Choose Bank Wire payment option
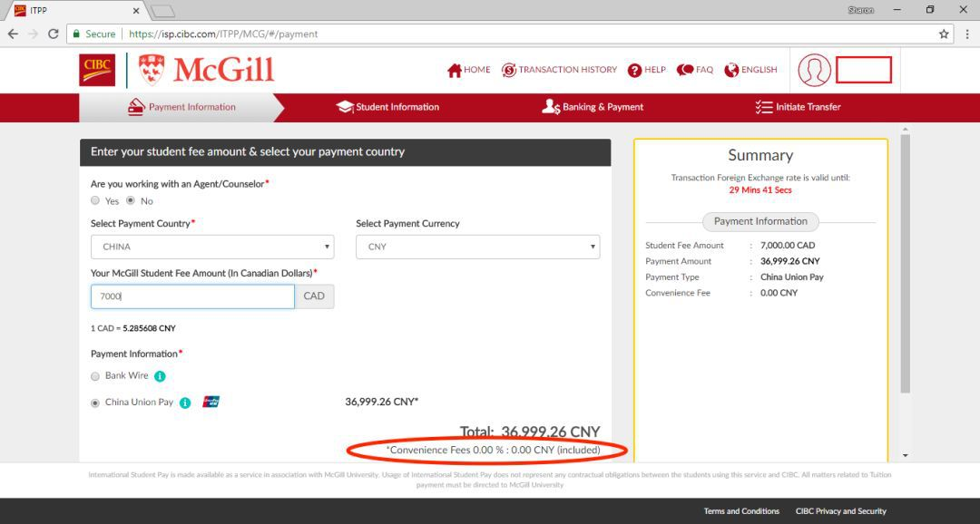980x524 pixels. coord(95,376)
